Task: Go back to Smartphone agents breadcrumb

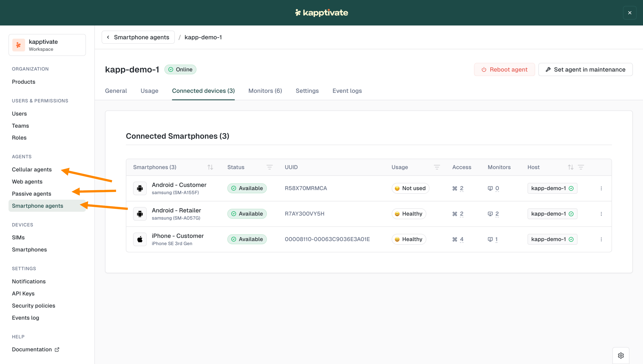Action: point(138,37)
